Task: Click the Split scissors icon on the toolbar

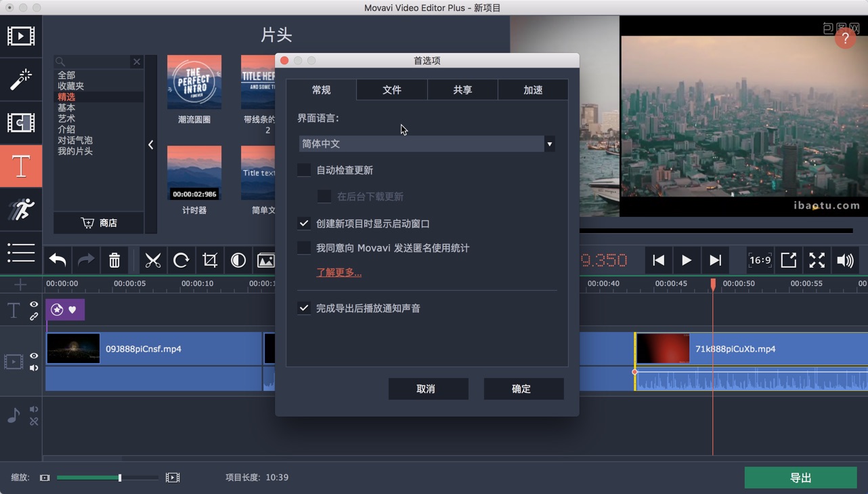Action: [152, 260]
